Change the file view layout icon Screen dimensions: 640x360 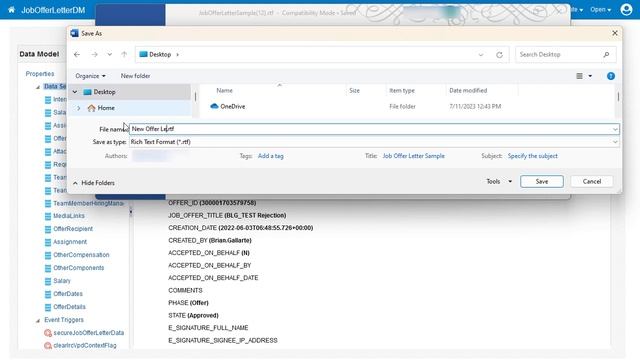coord(579,76)
